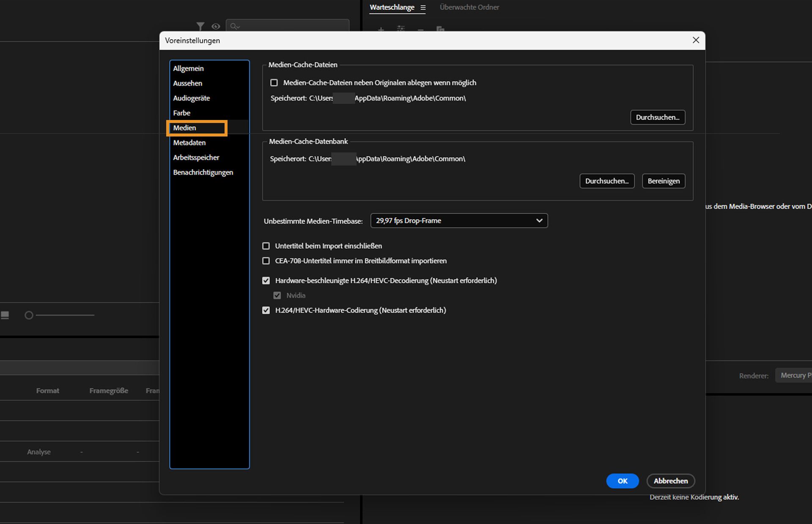Screen dimensions: 812x524
Task: Uncheck H.264/HEVC-Hardware-Codierung option
Action: 266,310
